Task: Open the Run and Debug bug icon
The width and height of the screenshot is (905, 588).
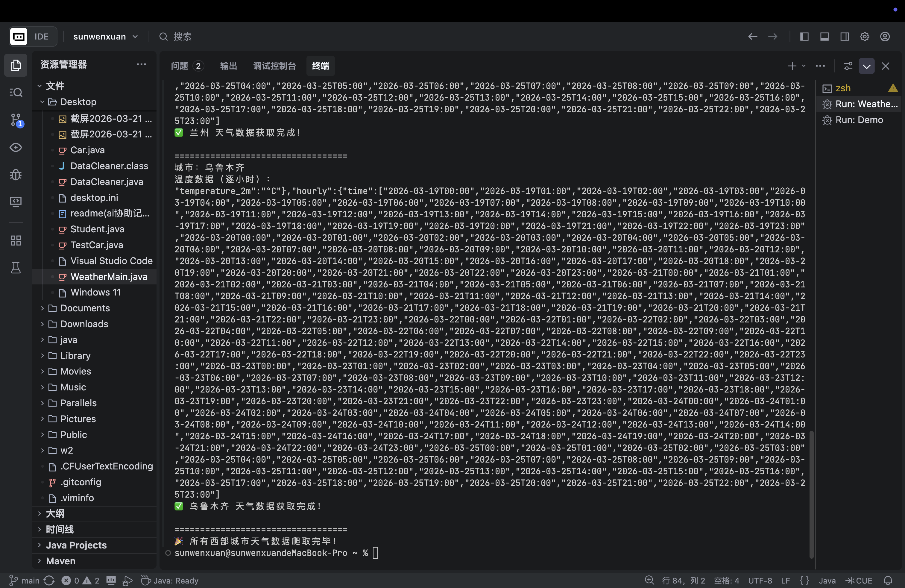Action: point(16,175)
